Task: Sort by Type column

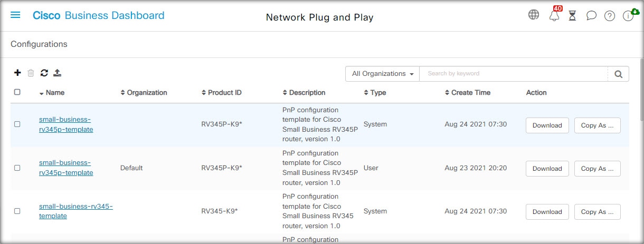Action: click(375, 93)
